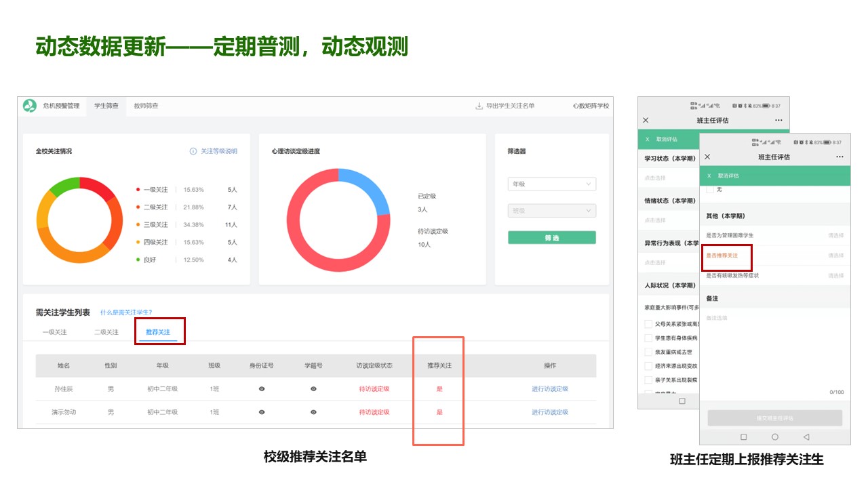The width and height of the screenshot is (868, 488).
Task: Click into the 备注 text area
Action: click(774, 352)
